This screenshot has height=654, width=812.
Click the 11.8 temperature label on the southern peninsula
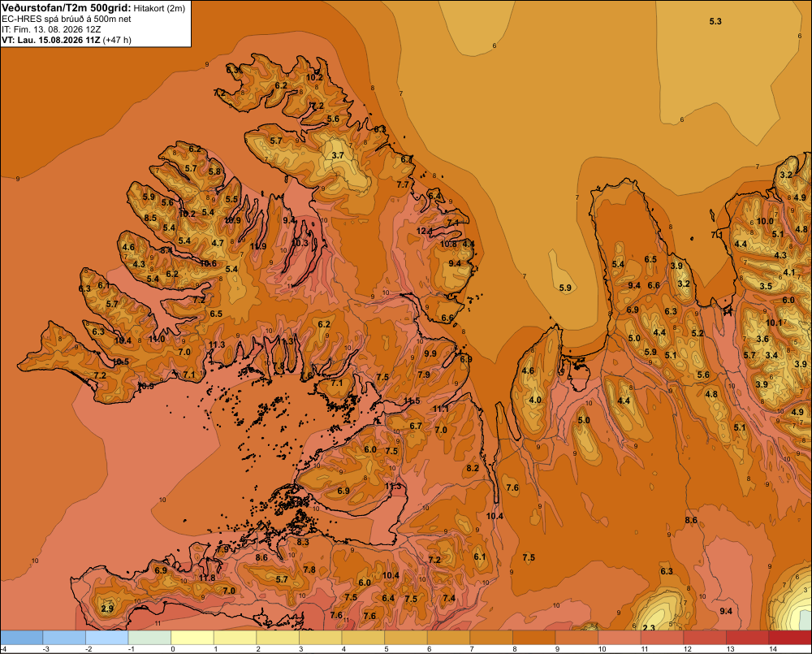pos(207,578)
